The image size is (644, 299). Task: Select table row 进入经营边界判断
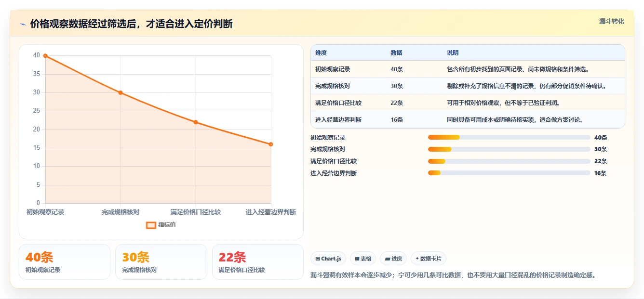coord(468,119)
